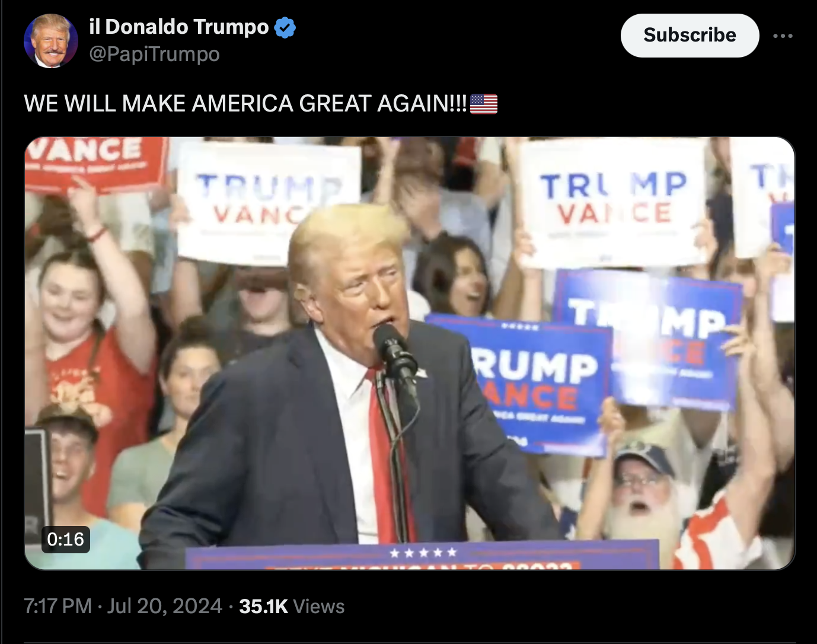
Task: View the 35.1K Views count
Action: click(292, 606)
